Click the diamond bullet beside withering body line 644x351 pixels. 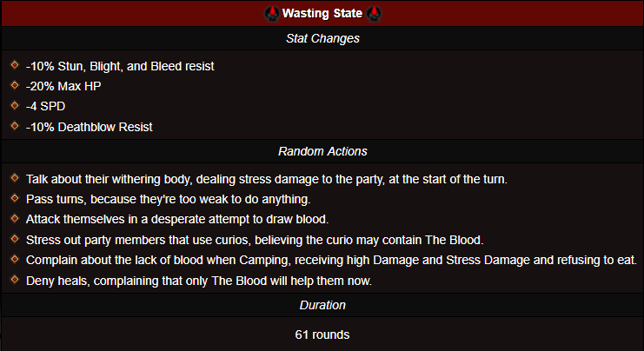(x=15, y=178)
